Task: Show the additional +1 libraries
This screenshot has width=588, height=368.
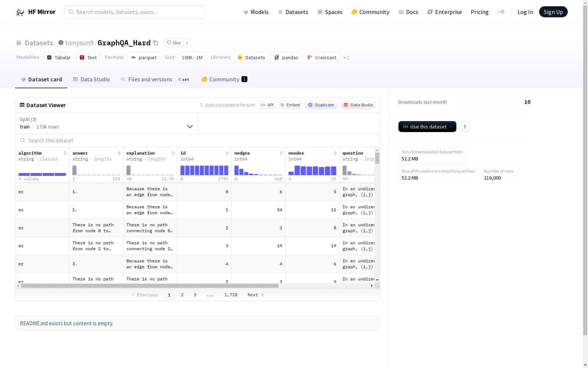Action: (346, 57)
